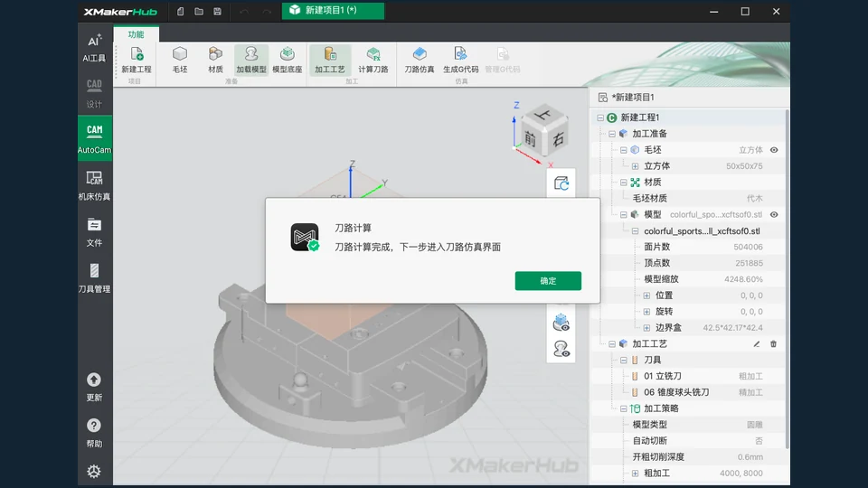Click 生成G代码 generate G-code

pyautogui.click(x=460, y=61)
